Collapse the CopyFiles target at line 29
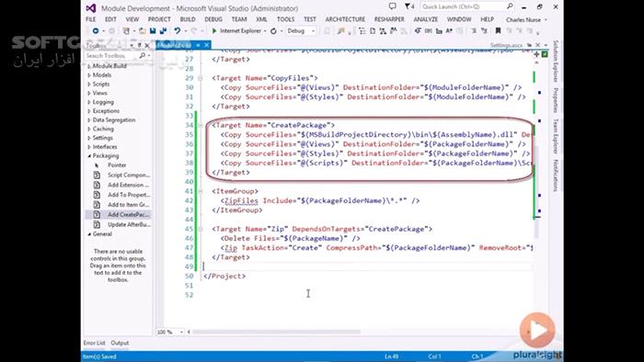 click(200, 78)
